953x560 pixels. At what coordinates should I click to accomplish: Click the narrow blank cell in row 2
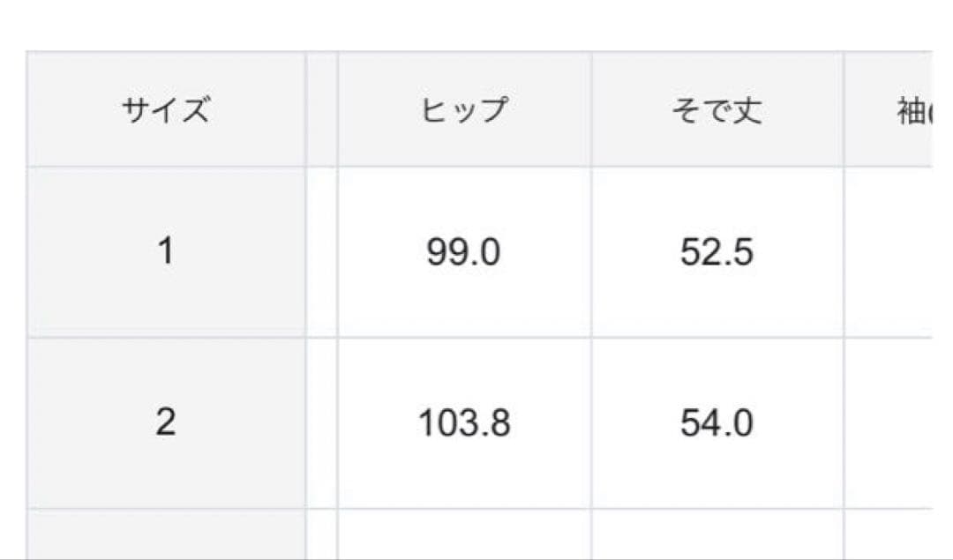[322, 422]
